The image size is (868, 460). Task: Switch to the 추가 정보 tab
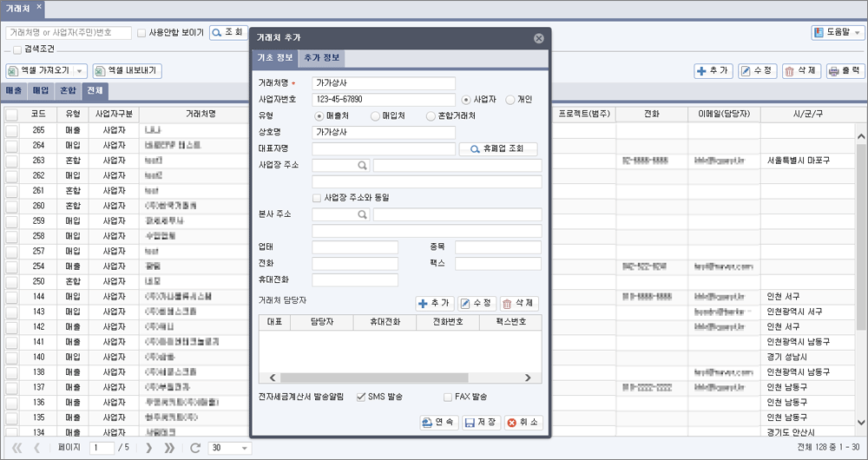click(x=322, y=58)
